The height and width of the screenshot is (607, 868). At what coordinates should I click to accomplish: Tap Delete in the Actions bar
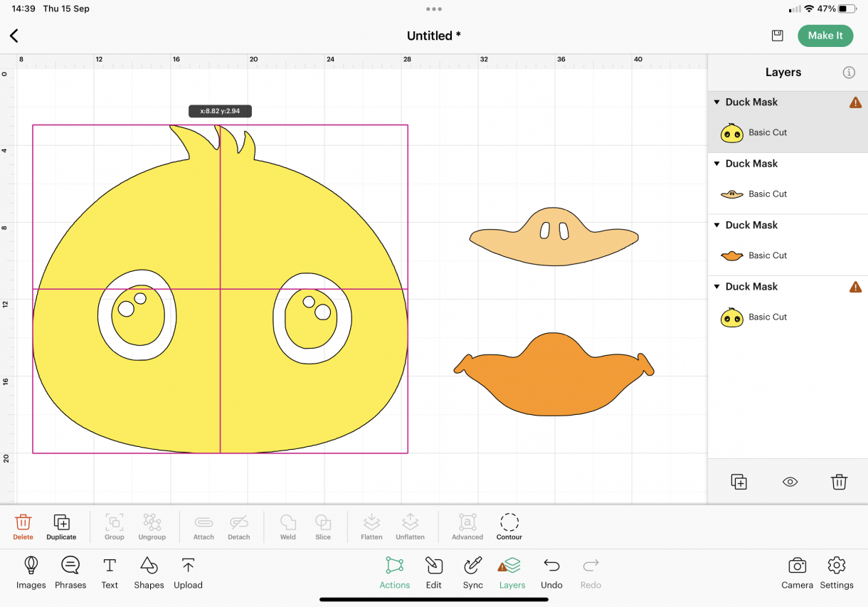coord(23,527)
